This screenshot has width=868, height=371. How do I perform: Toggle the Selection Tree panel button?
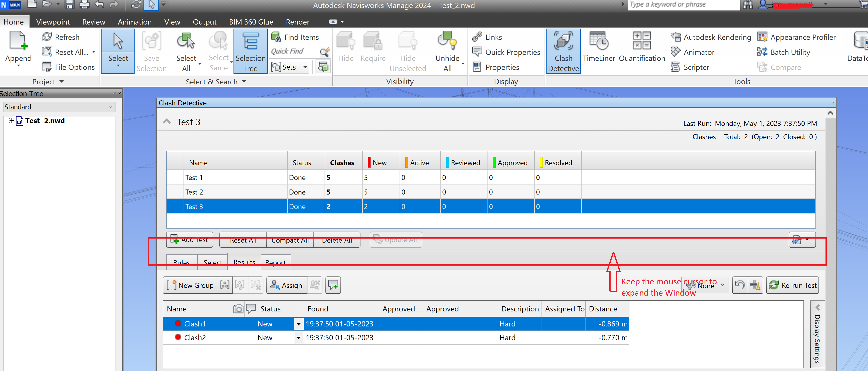[250, 51]
